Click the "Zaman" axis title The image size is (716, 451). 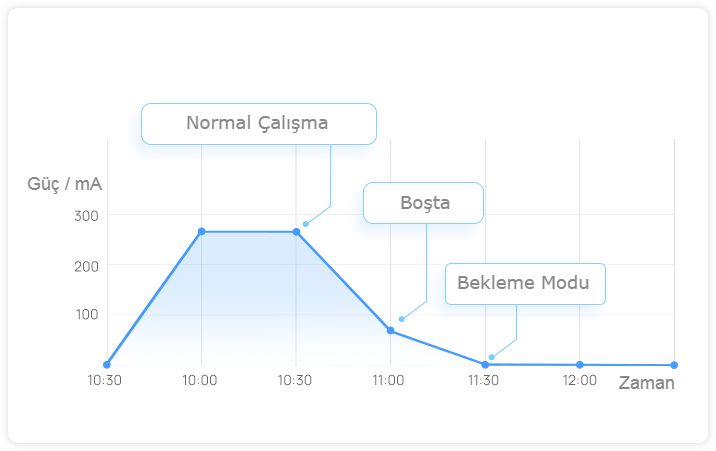click(x=646, y=383)
